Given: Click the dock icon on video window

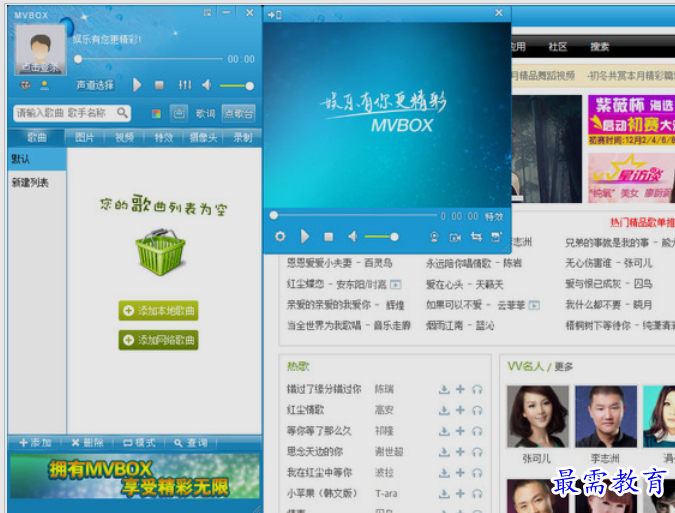Looking at the screenshot, I should point(275,15).
